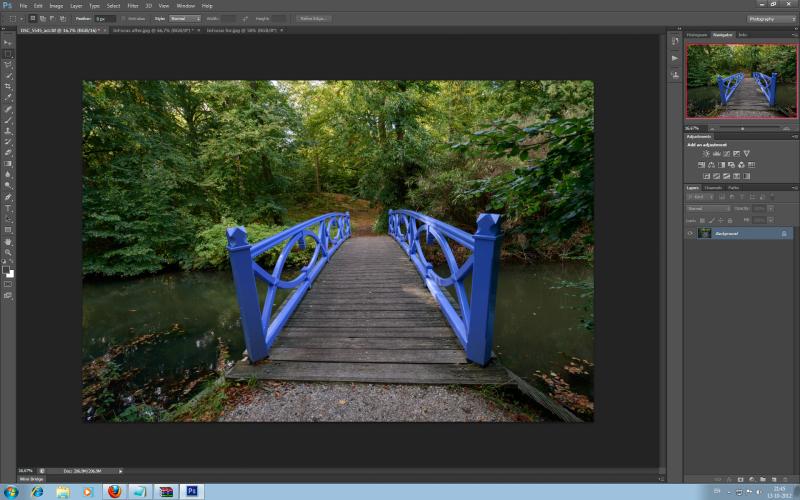Select the Hand tool
This screenshot has width=800, height=500.
point(8,241)
